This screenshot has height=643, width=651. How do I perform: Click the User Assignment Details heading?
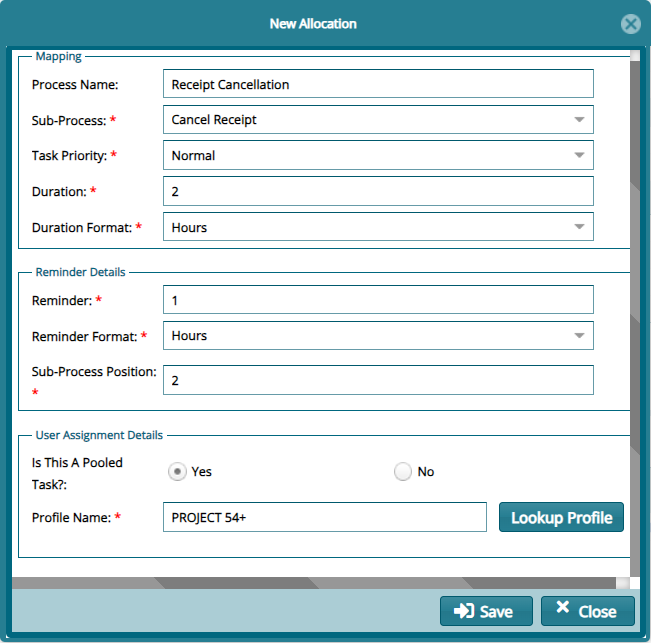99,435
